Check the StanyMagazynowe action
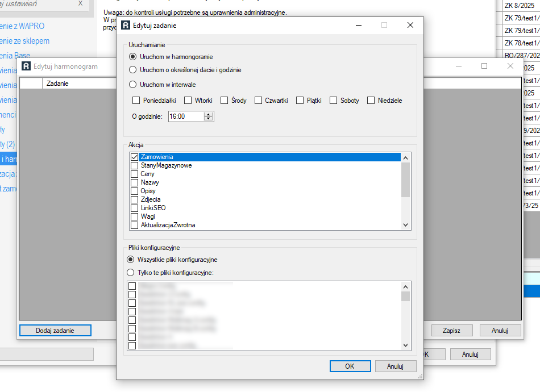 tap(135, 165)
